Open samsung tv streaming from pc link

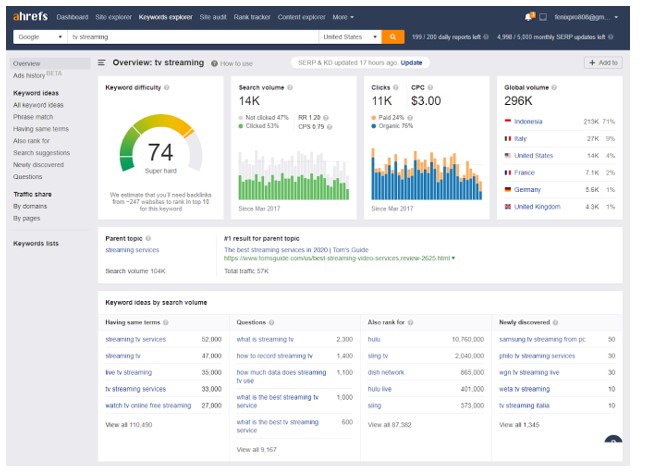pos(542,339)
